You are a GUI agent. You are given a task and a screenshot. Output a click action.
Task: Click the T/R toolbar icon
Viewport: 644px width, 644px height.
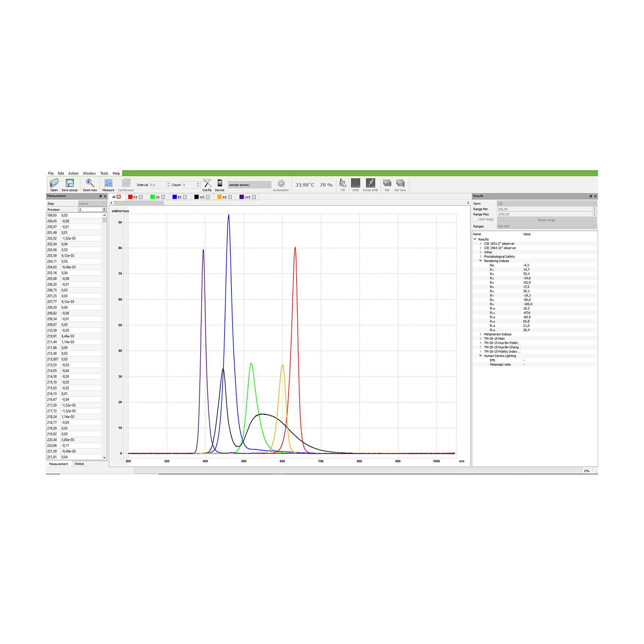click(x=342, y=183)
